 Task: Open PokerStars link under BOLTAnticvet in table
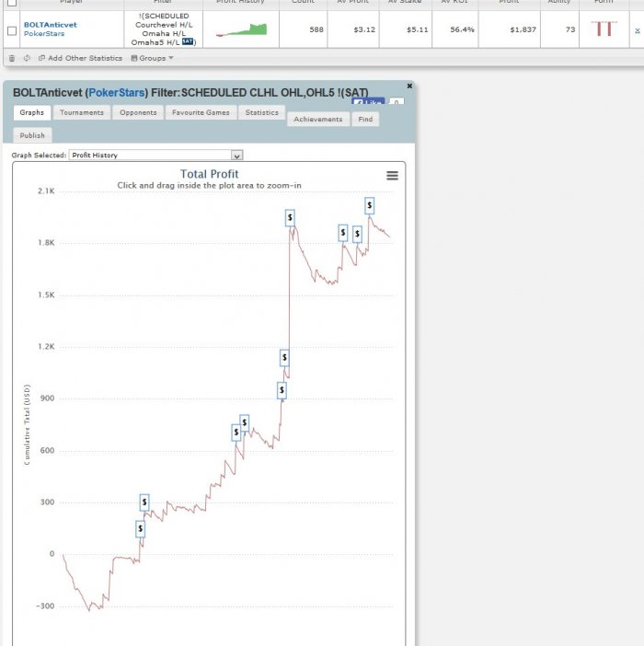[44, 33]
